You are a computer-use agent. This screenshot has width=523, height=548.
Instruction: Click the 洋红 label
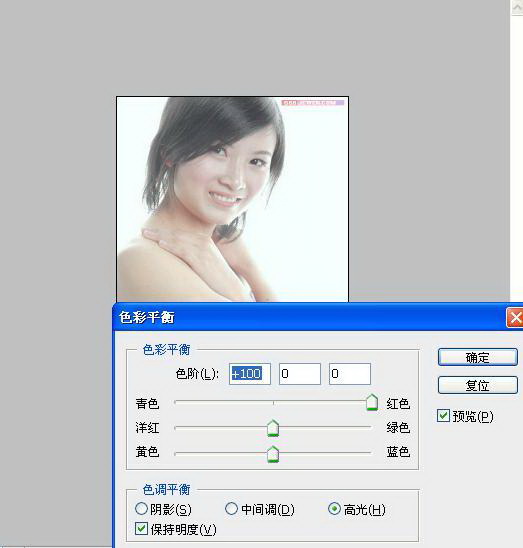pyautogui.click(x=147, y=428)
